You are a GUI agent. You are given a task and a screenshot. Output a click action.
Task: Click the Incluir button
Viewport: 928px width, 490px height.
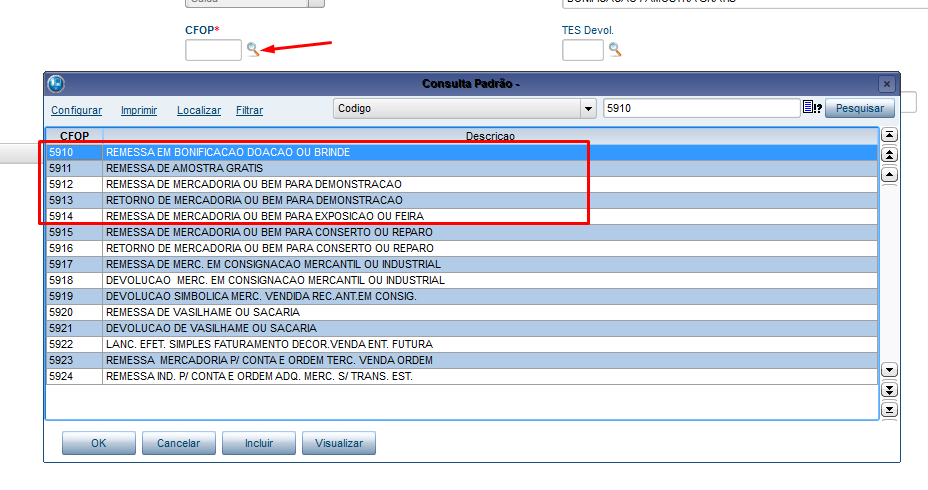[x=259, y=443]
